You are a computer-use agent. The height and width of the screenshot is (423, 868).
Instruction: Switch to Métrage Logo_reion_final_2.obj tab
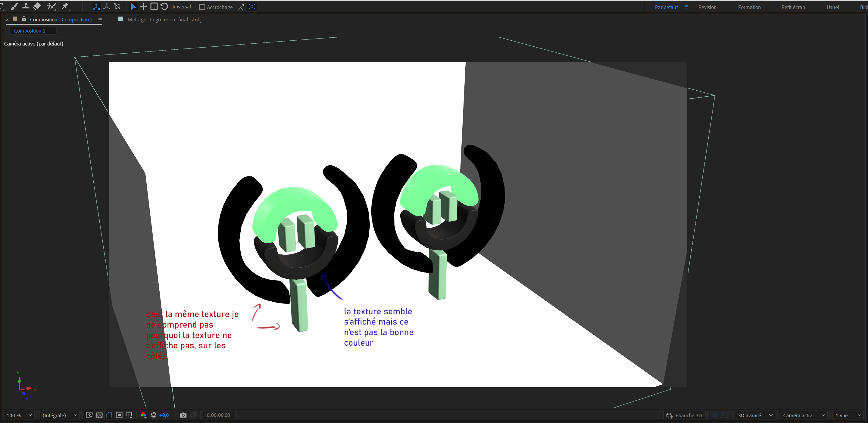click(x=164, y=20)
